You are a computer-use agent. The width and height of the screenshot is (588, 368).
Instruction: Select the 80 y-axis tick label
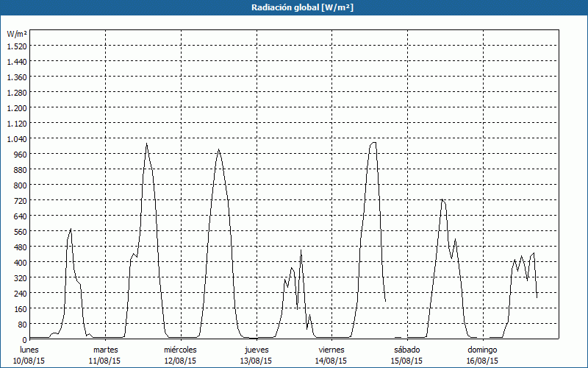pos(22,324)
